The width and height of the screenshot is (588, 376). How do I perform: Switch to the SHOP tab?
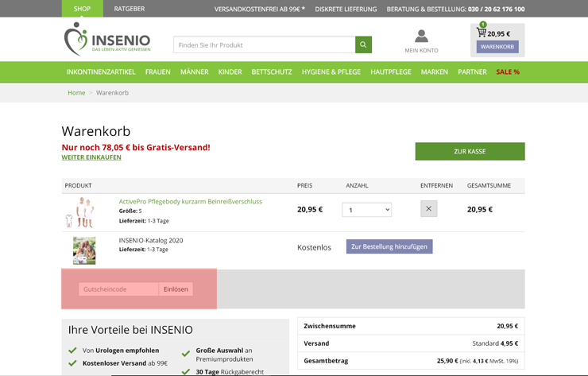tap(82, 9)
